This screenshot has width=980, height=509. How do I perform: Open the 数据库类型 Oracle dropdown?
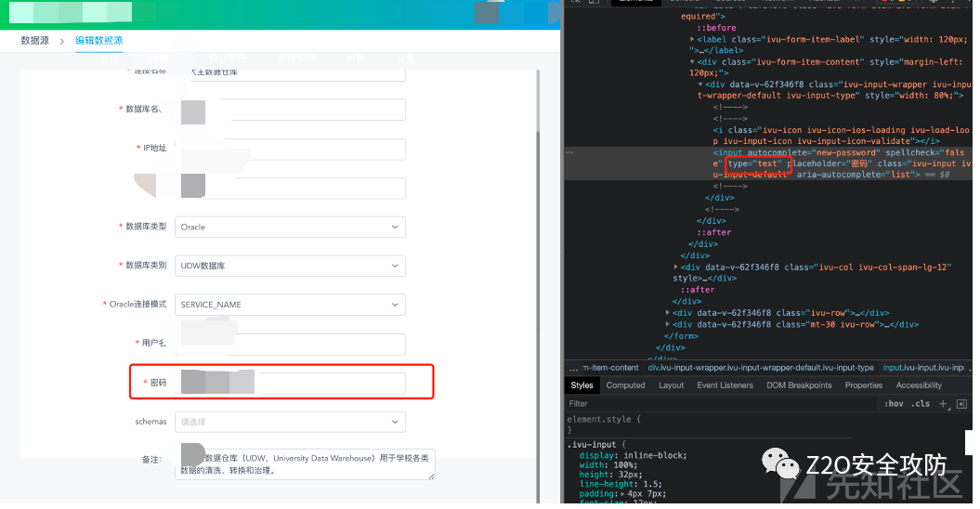point(290,227)
